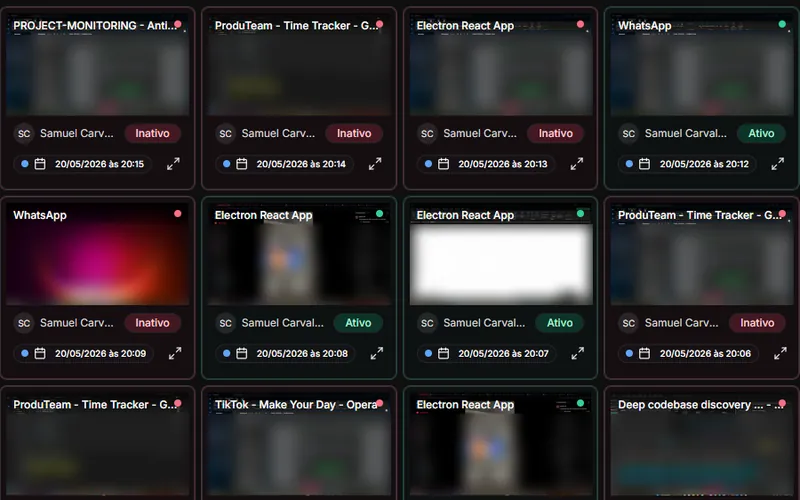Expand the screenshot captured at 20:08
The width and height of the screenshot is (800, 500).
pos(377,353)
